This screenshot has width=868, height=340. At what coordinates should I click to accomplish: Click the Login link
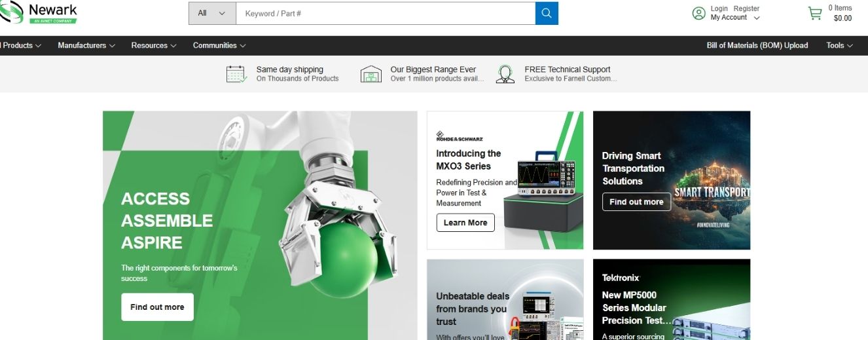pyautogui.click(x=719, y=9)
